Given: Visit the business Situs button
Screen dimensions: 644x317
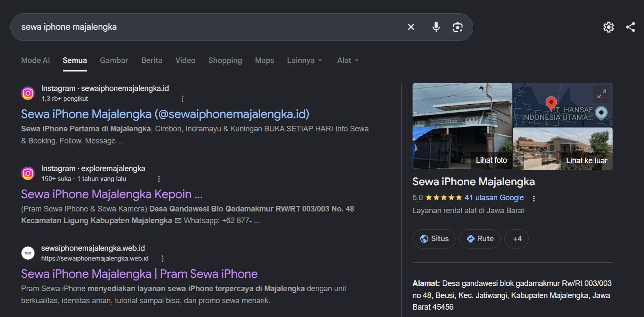Looking at the screenshot, I should 434,239.
